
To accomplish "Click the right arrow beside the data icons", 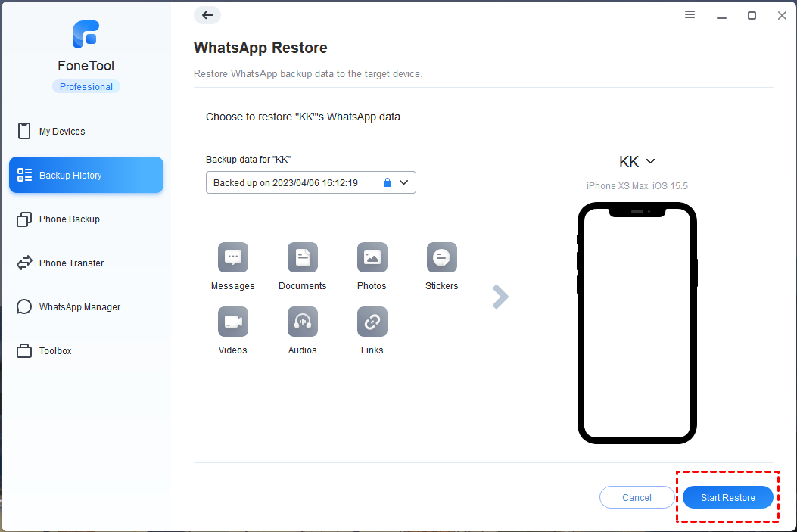I will (500, 297).
